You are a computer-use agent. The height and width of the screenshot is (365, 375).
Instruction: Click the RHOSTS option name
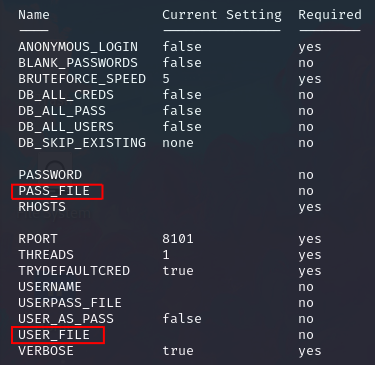42,207
